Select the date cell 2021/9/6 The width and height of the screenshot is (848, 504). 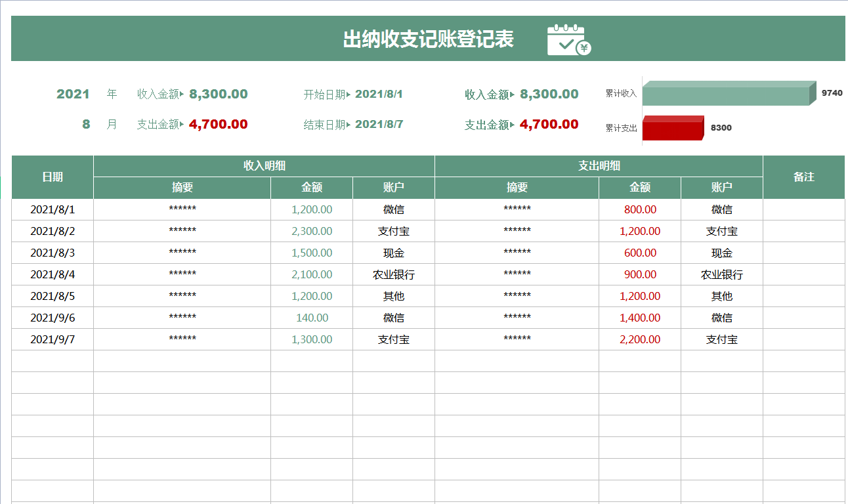point(53,318)
